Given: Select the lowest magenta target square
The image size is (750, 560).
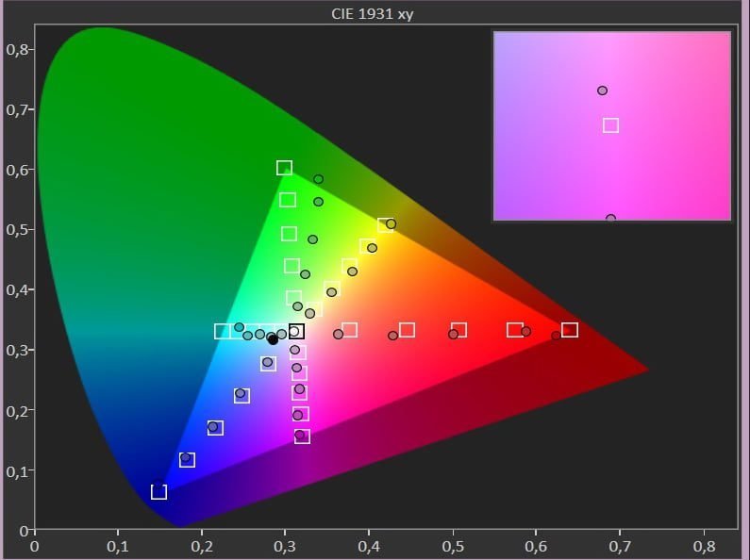Looking at the screenshot, I should coord(302,436).
